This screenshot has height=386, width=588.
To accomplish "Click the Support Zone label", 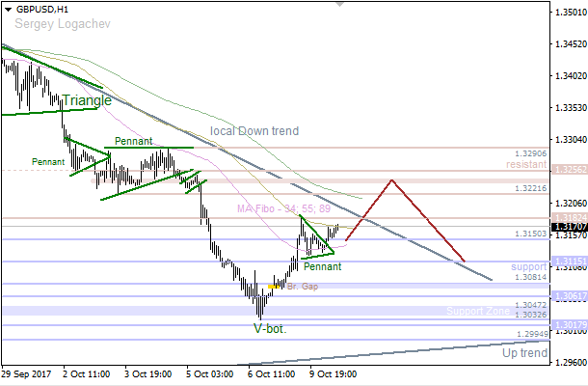I will click(478, 312).
